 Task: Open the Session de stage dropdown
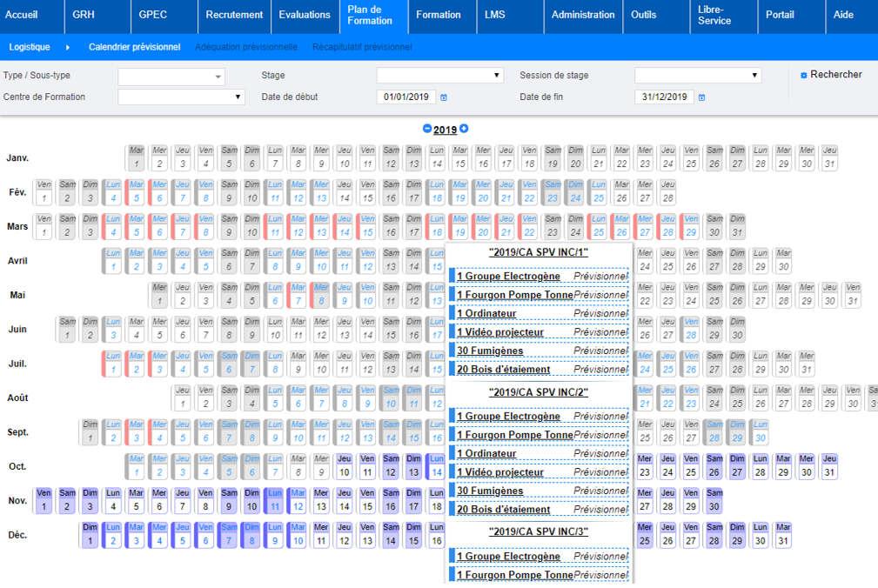tap(754, 76)
